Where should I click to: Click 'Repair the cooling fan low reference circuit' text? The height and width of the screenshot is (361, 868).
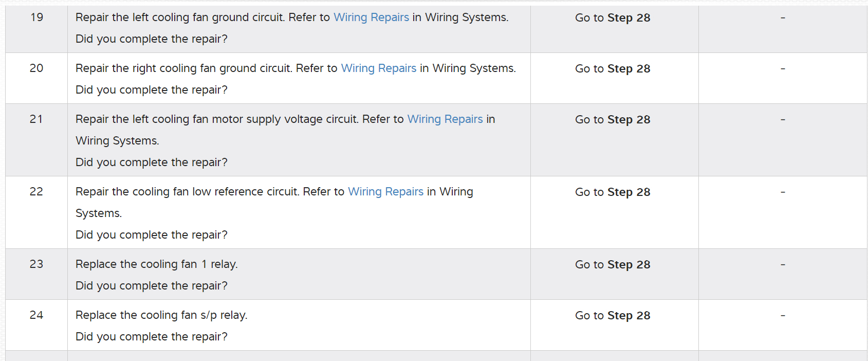pyautogui.click(x=187, y=192)
